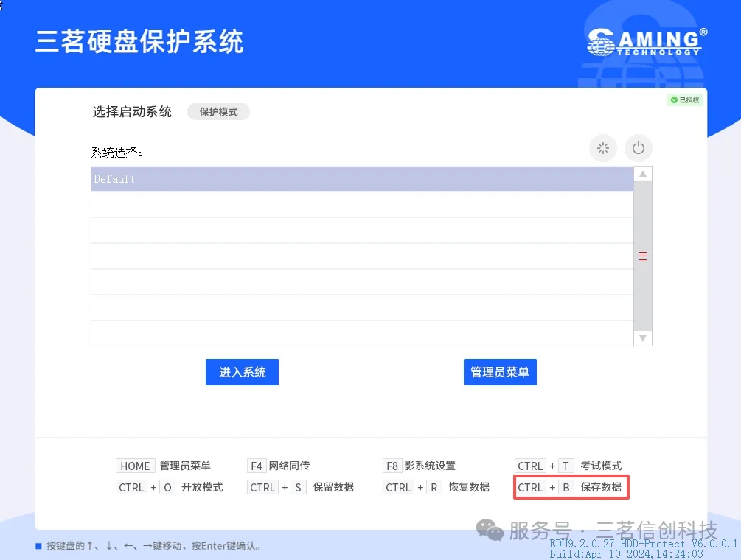Click the red scrollbar thumb marker
Viewport: 741px width, 560px height.
click(x=642, y=256)
